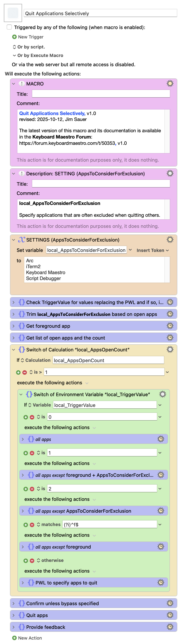Click green plus next to 'otherwise' case
This screenshot has height=644, width=181.
click(26, 561)
